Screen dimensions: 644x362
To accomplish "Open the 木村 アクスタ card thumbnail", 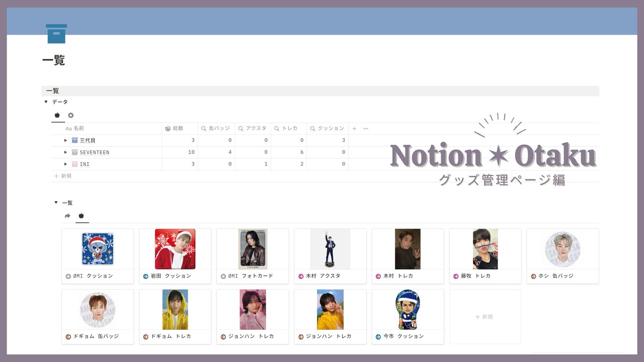I will coord(330,249).
